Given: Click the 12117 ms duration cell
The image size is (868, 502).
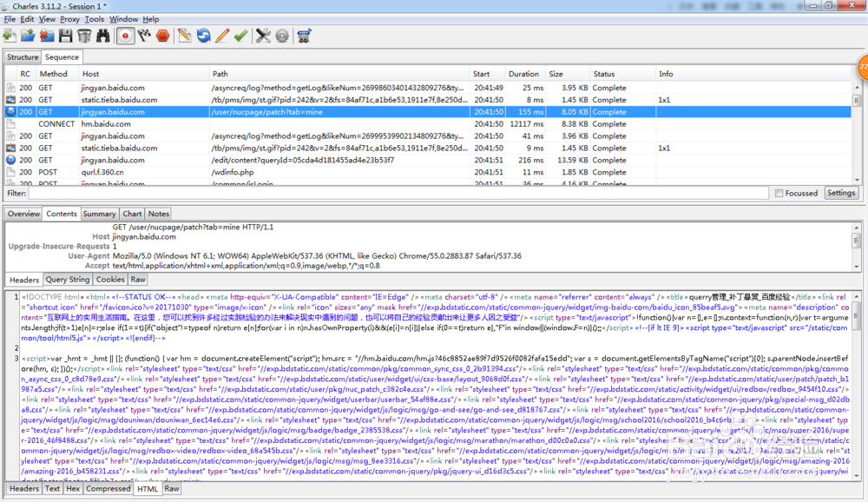Looking at the screenshot, I should 527,124.
